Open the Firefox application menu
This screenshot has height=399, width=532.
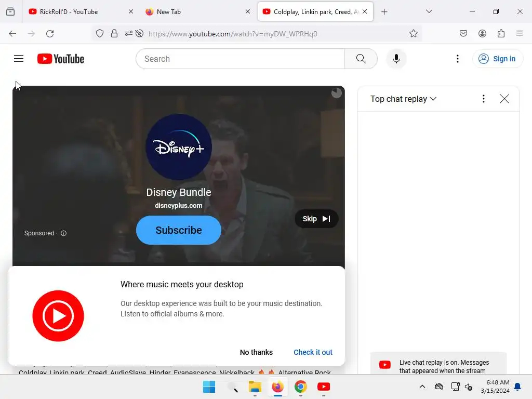tap(520, 33)
